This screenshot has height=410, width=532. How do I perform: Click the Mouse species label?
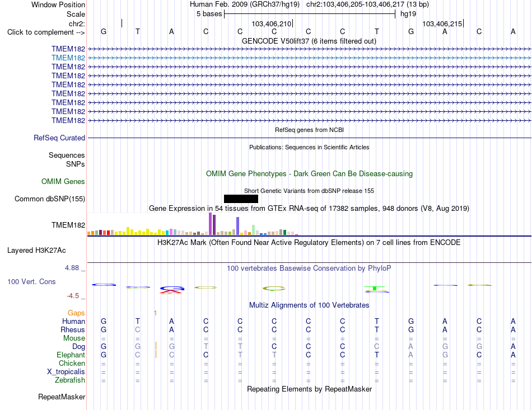[74, 338]
